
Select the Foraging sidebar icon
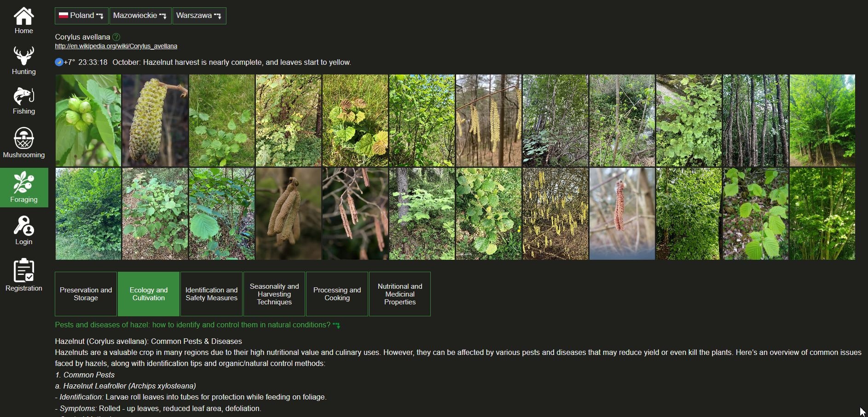coord(23,187)
